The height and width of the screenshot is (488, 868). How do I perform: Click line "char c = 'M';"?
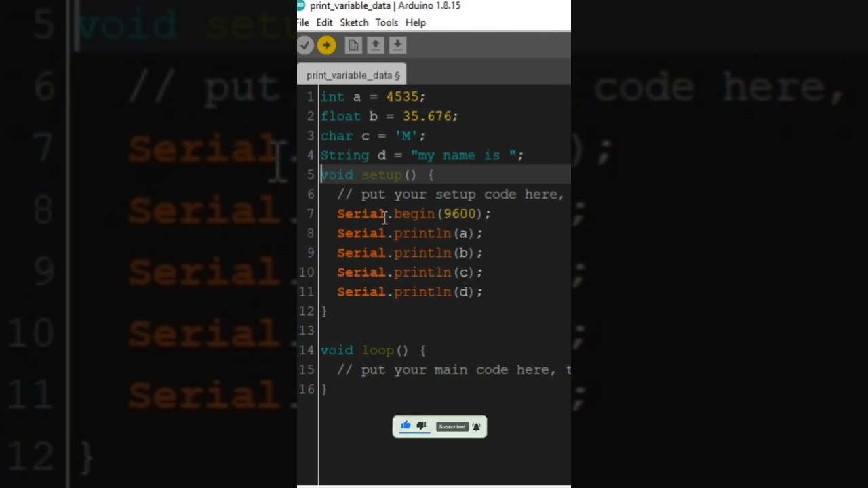373,136
